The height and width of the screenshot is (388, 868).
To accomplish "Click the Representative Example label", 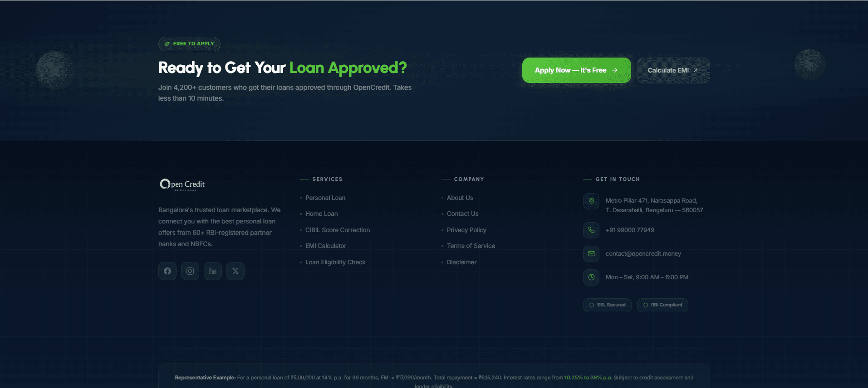I will coord(205,378).
